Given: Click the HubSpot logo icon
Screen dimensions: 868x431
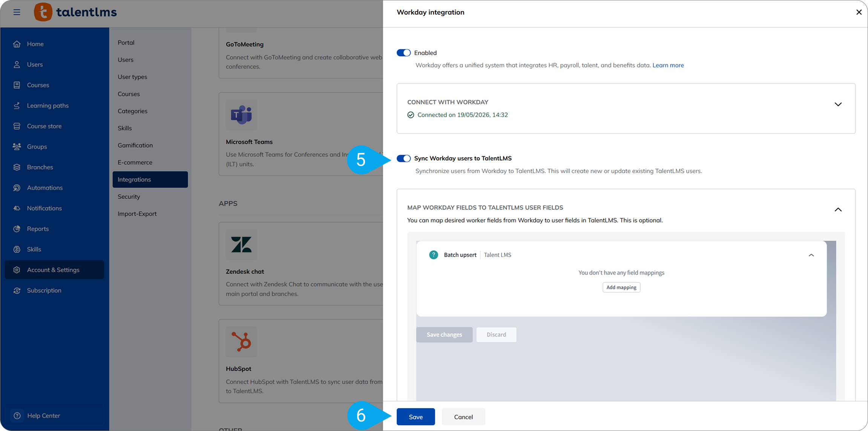Looking at the screenshot, I should (241, 342).
